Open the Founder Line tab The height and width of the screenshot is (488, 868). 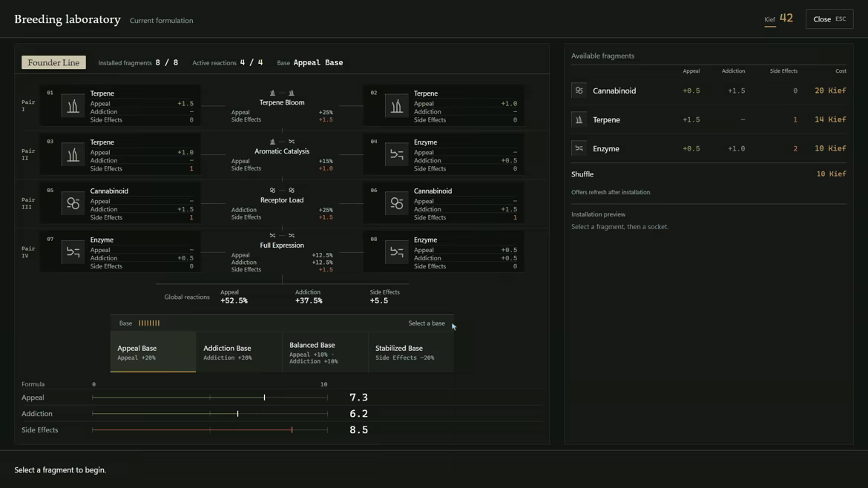[53, 62]
